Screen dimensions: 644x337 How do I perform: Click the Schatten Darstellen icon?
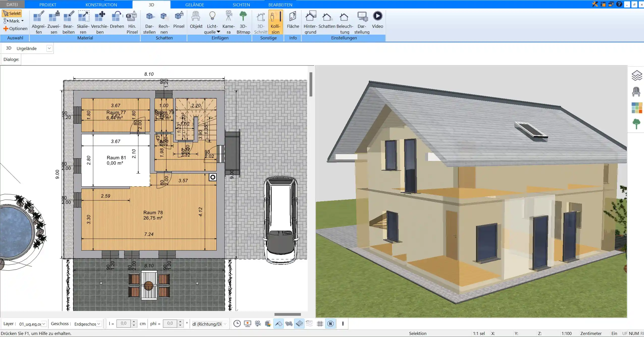[149, 22]
